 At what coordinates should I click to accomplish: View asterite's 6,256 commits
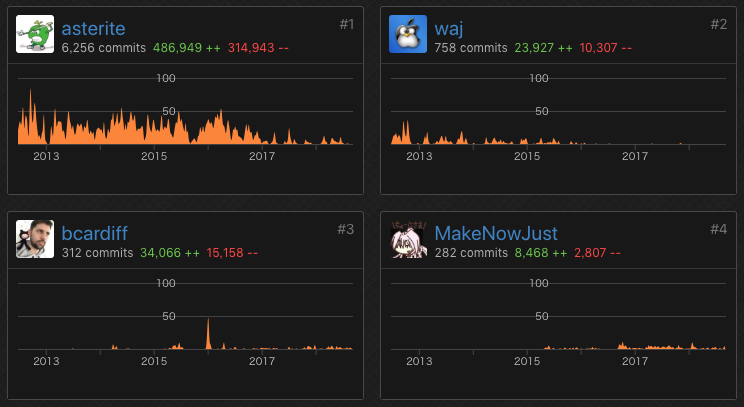(104, 48)
